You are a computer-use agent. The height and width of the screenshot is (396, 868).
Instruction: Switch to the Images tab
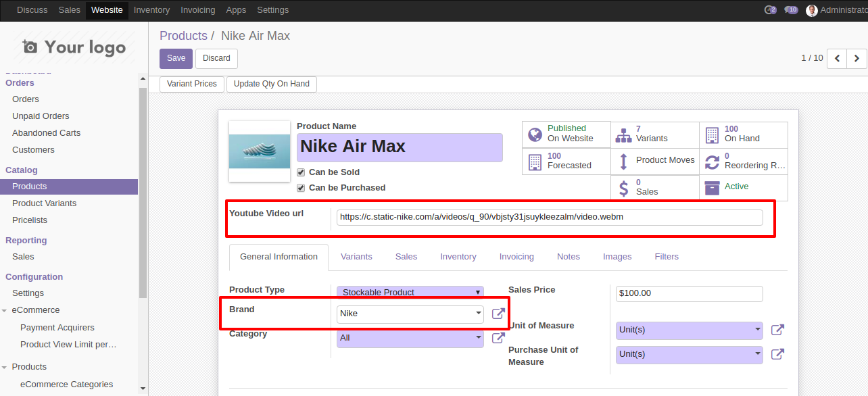[617, 257]
